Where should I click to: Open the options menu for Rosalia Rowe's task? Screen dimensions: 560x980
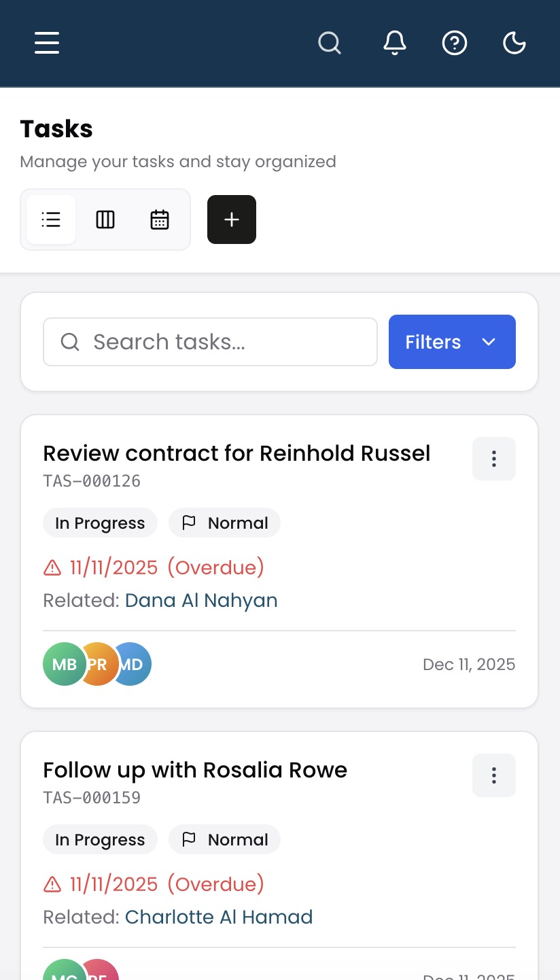point(494,775)
